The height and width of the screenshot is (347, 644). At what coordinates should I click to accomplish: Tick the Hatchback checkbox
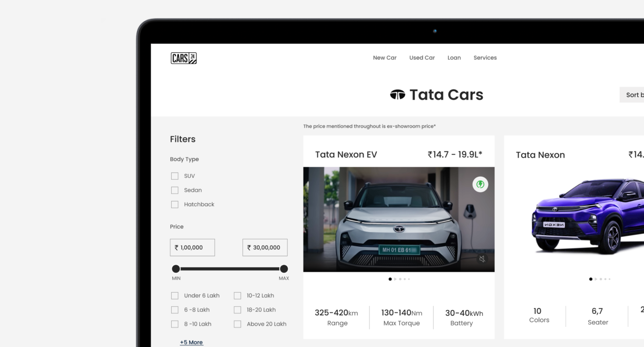click(x=174, y=205)
